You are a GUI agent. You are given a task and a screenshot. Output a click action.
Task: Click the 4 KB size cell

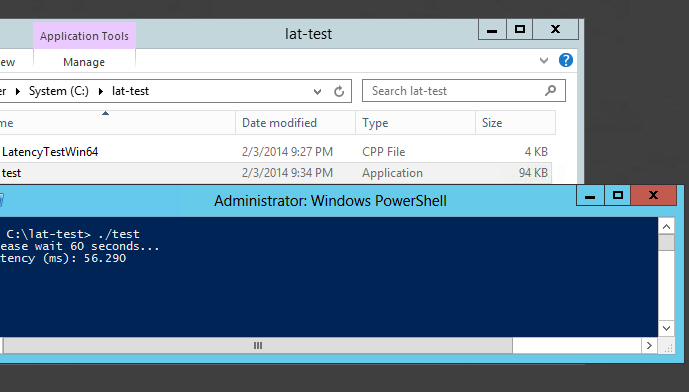click(536, 152)
